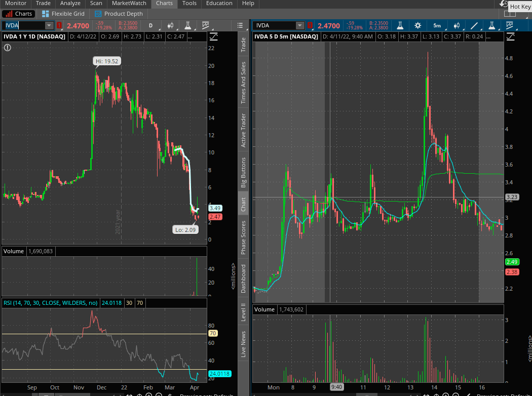
Task: Toggle the Live News sidebar panel
Action: point(243,345)
